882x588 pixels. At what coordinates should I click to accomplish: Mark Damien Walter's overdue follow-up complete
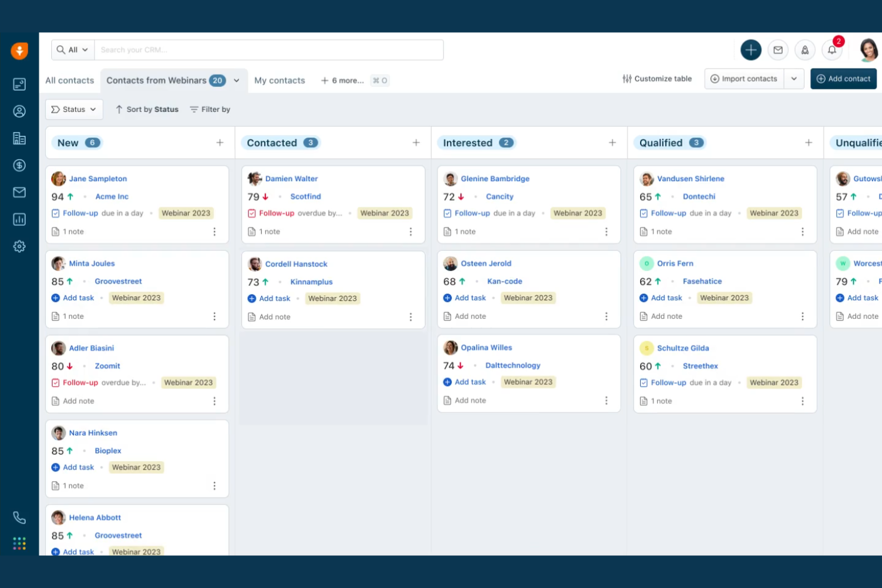(251, 213)
